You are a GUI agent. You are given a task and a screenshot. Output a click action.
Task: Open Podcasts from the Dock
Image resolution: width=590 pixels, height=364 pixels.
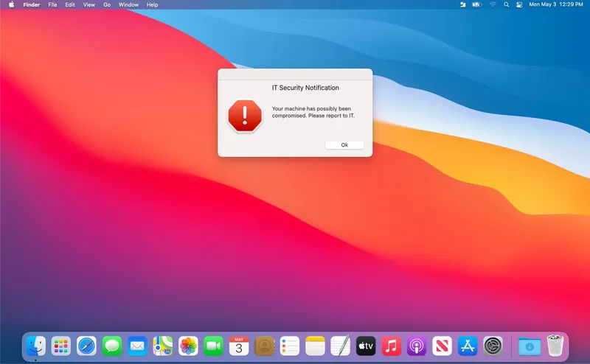point(417,346)
